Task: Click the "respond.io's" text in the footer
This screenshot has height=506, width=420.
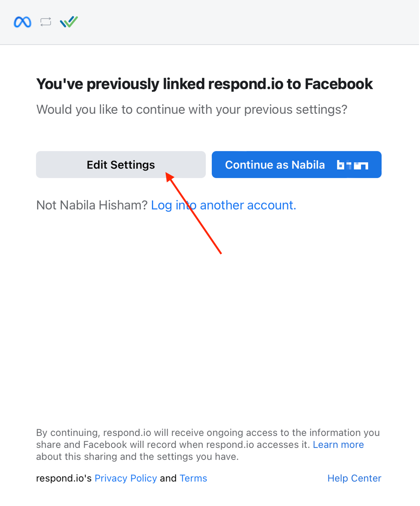Action: 64,478
